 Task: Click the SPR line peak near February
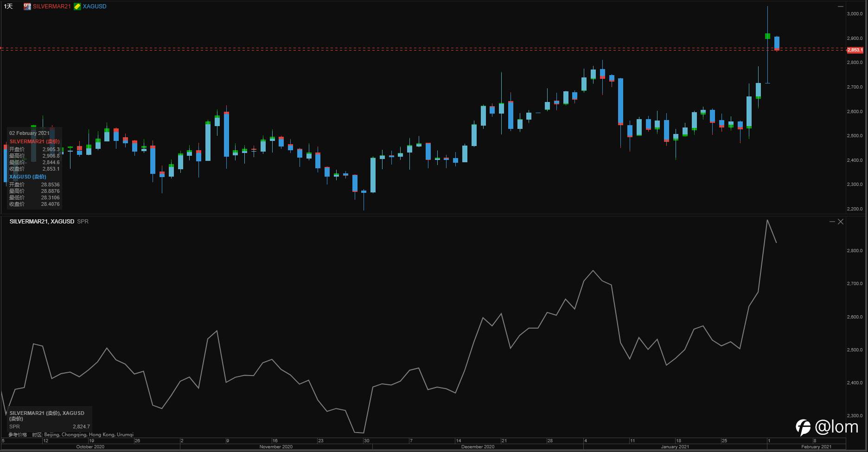(767, 220)
